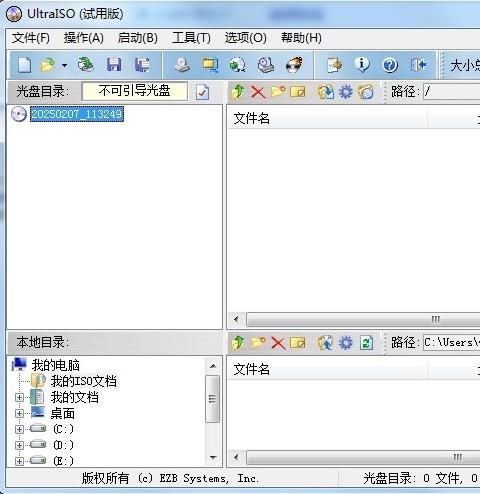Click the extract icon in disc toolbar

click(x=326, y=92)
